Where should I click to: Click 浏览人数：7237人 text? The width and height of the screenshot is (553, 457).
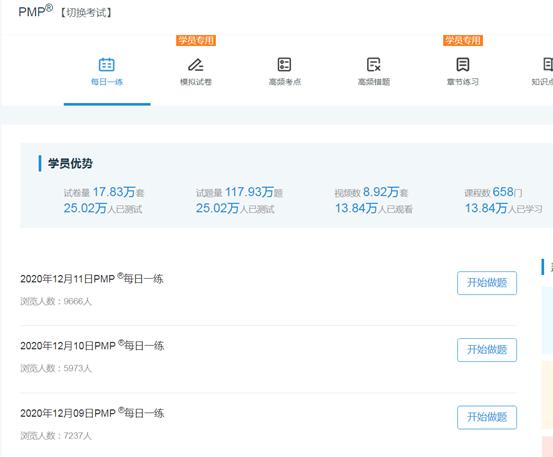56,435
